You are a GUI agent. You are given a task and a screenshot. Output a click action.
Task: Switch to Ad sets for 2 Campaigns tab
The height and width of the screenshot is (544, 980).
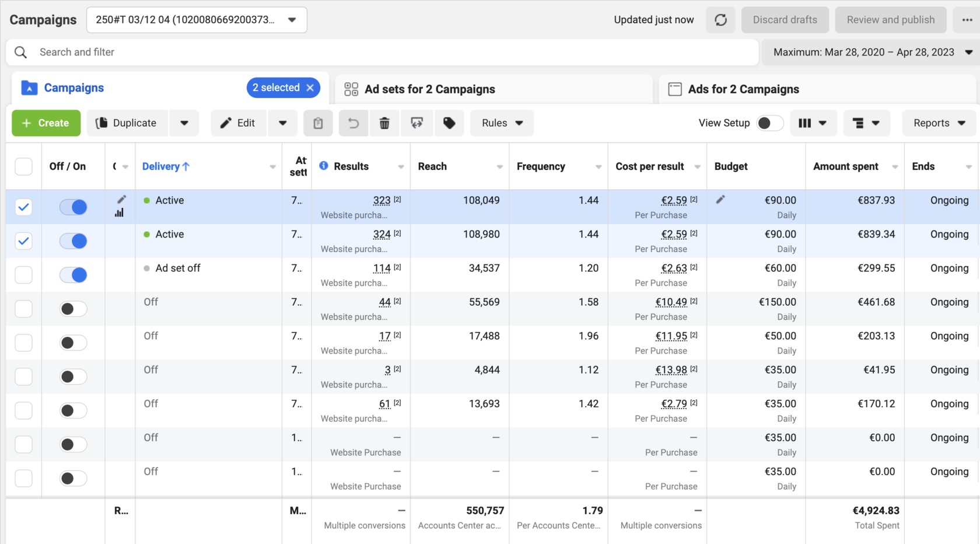tap(429, 89)
